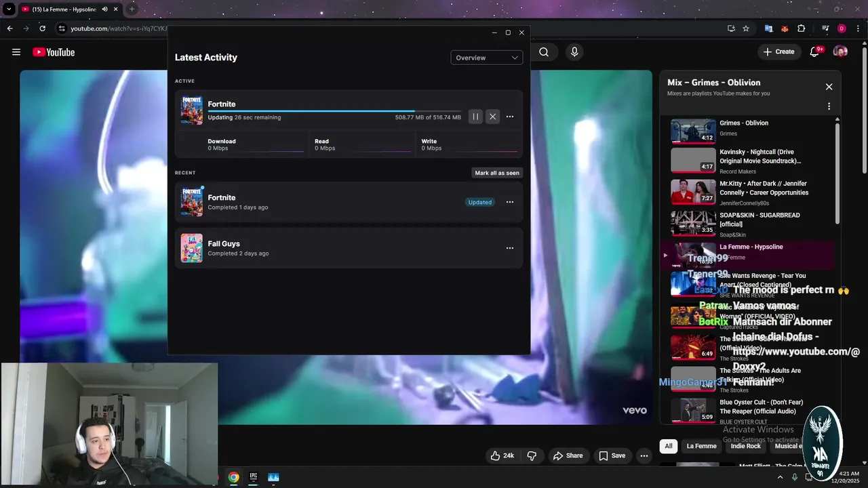Go to YouTube home via logo

(54, 52)
